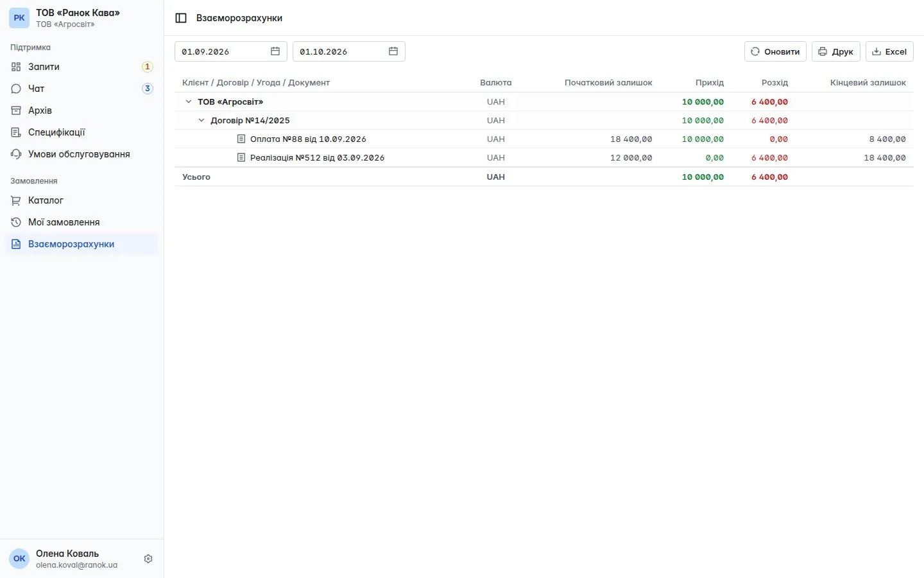
Task: Open calendar picker for end date 01.10.2026
Action: (393, 51)
